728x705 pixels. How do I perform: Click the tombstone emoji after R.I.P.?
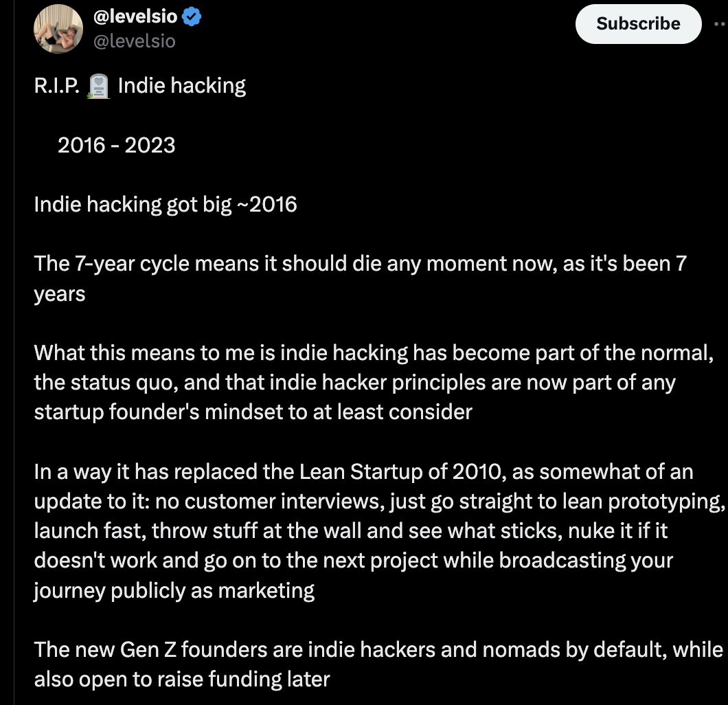(100, 87)
